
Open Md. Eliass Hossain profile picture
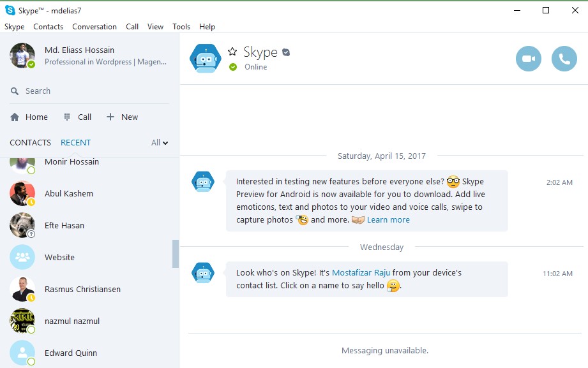[x=22, y=55]
